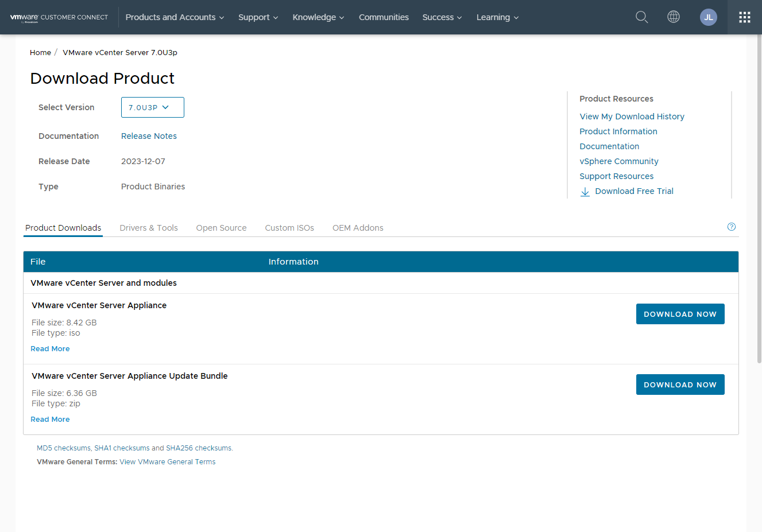Image resolution: width=762 pixels, height=532 pixels.
Task: Open the SHA1 checksums link
Action: point(122,448)
